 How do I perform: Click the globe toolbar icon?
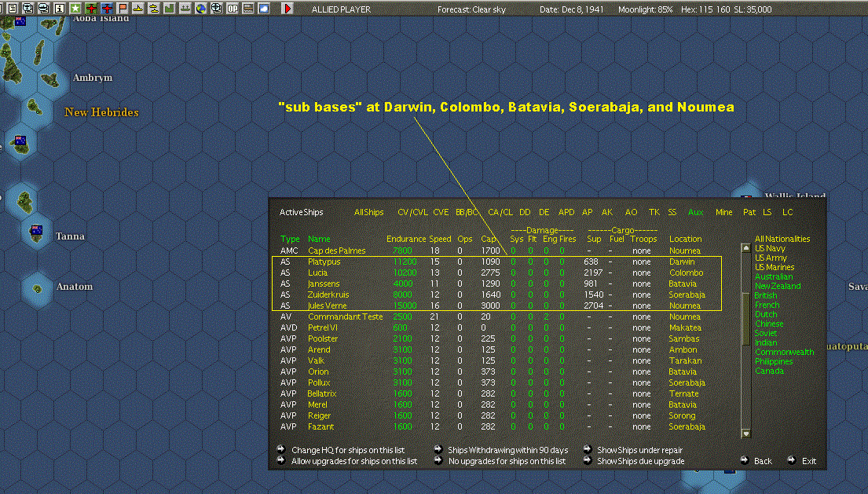click(x=201, y=9)
